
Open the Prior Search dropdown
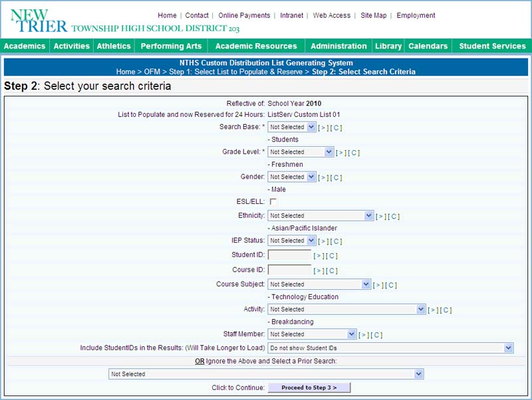266,374
